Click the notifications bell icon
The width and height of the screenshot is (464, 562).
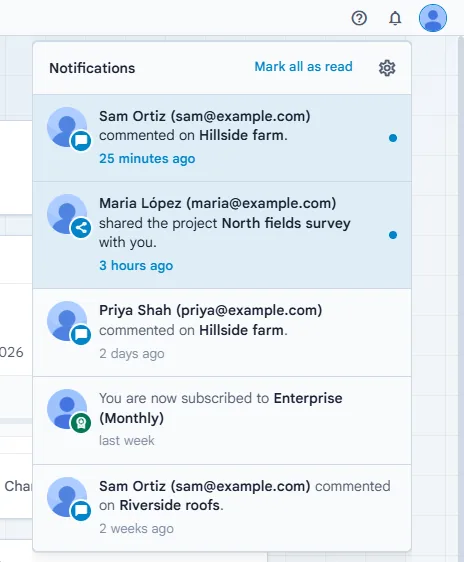pos(395,18)
